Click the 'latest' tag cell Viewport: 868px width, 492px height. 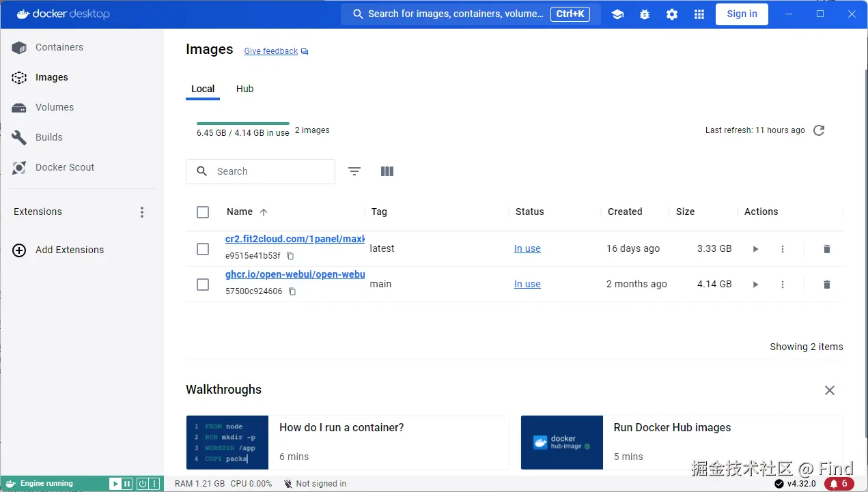pyautogui.click(x=382, y=249)
